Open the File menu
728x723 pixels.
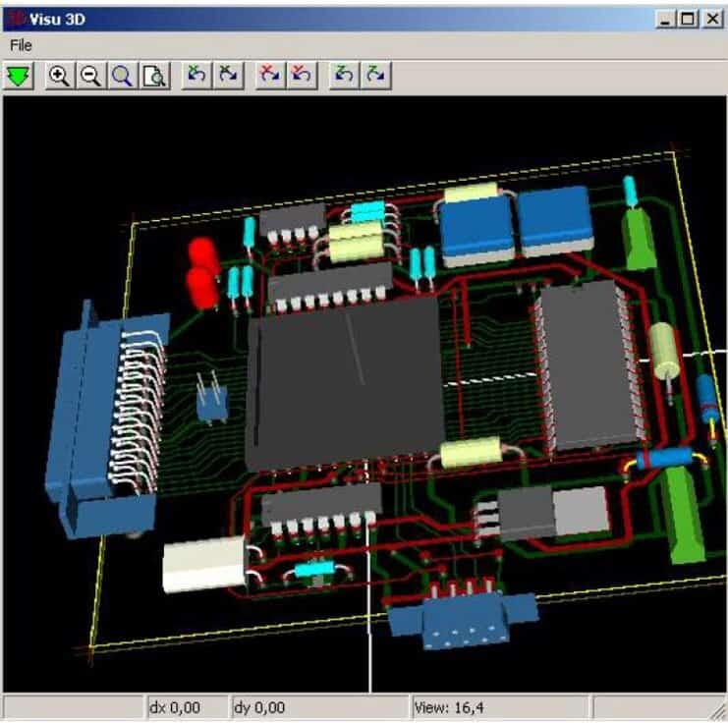click(21, 45)
